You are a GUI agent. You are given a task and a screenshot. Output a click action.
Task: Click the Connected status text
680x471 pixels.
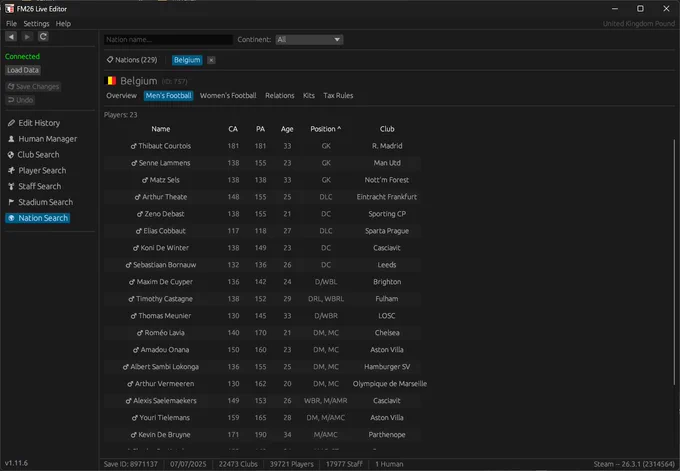coord(22,56)
